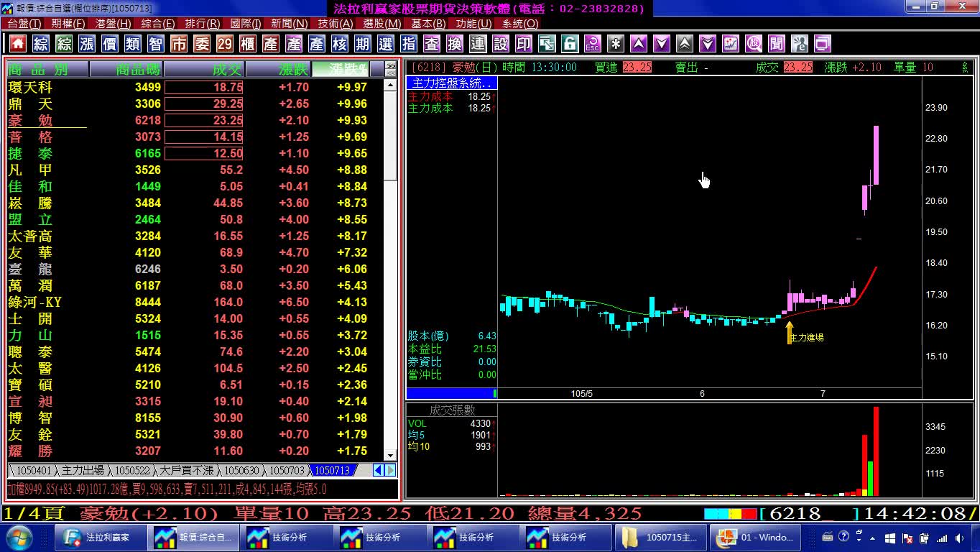Open the 技術(A) menu
980x552 pixels.
point(335,24)
